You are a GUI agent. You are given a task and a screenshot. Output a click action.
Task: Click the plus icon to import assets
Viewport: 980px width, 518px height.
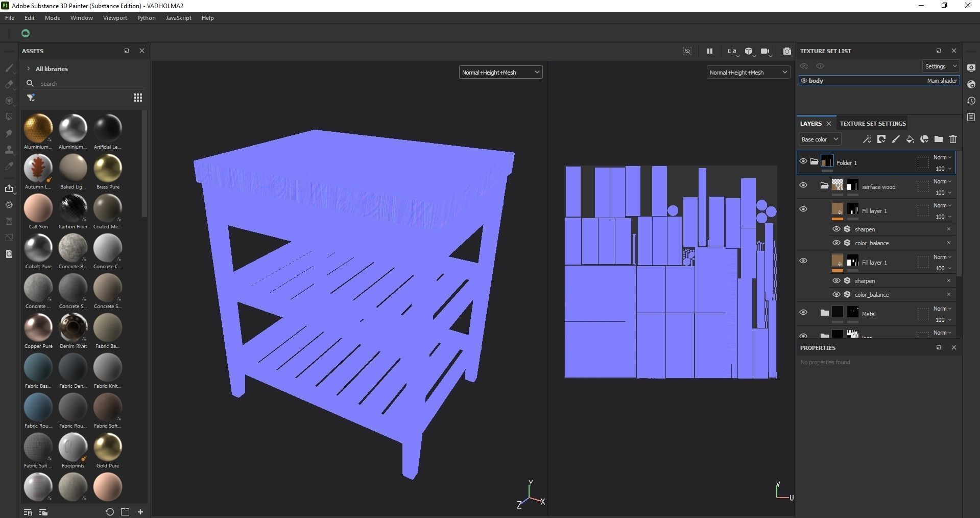pyautogui.click(x=140, y=512)
